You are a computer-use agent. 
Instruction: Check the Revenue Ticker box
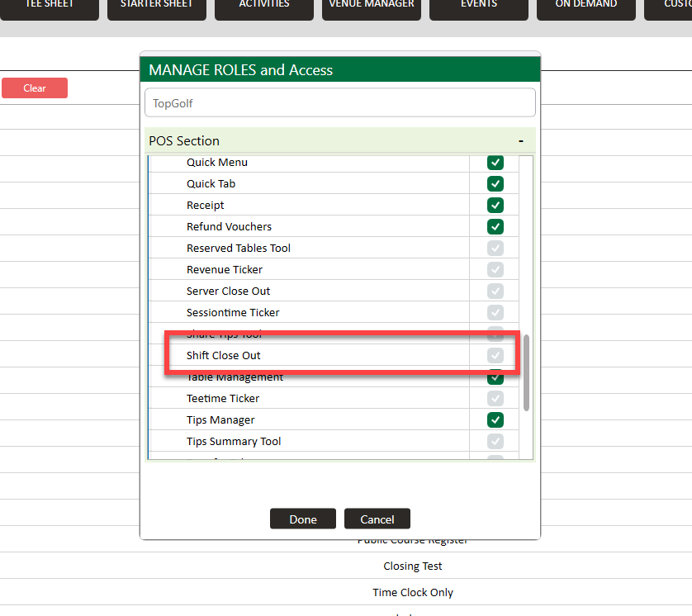point(495,270)
